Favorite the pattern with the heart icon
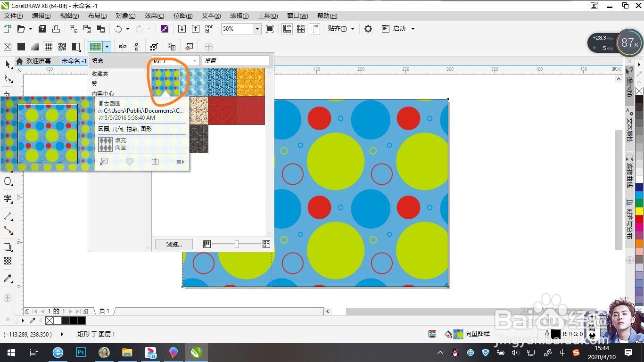The width and height of the screenshot is (644, 362). click(130, 162)
